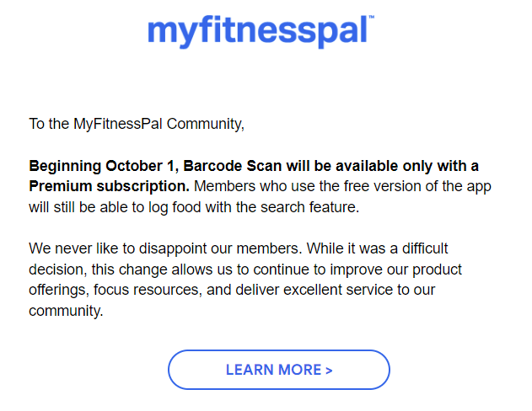The width and height of the screenshot is (532, 411).
Task: Click the word 'LEARN' in the button
Action: click(250, 370)
